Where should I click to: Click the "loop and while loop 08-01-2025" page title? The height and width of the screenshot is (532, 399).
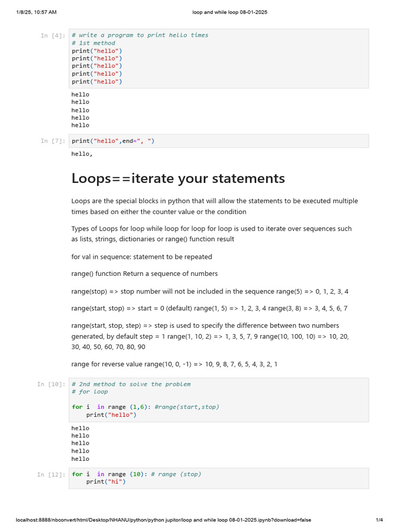click(230, 12)
